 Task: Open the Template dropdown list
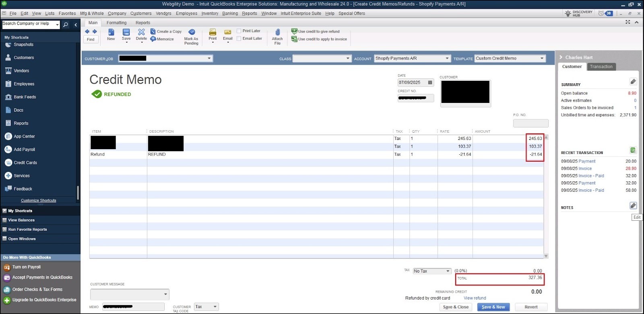[x=542, y=58]
